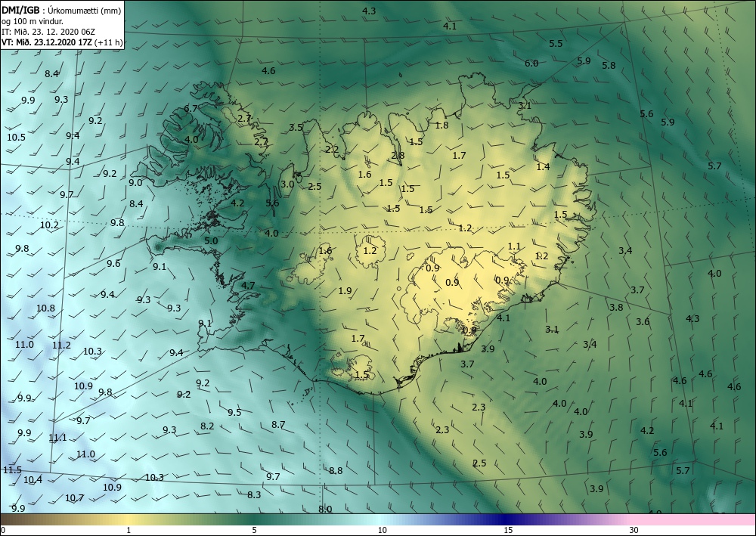Click the map value '1.8'
The image size is (756, 536).
442,125
